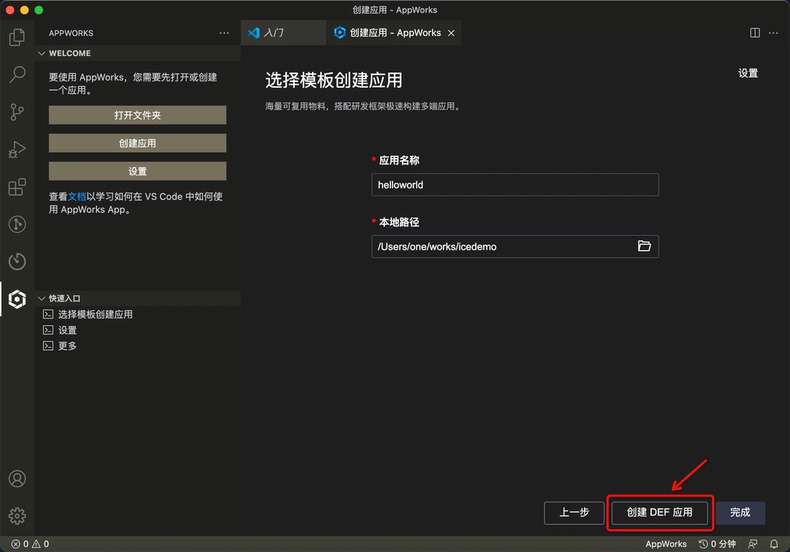The image size is (790, 552).
Task: Click terminal icon beside 设置 quick entry
Action: pyautogui.click(x=48, y=330)
